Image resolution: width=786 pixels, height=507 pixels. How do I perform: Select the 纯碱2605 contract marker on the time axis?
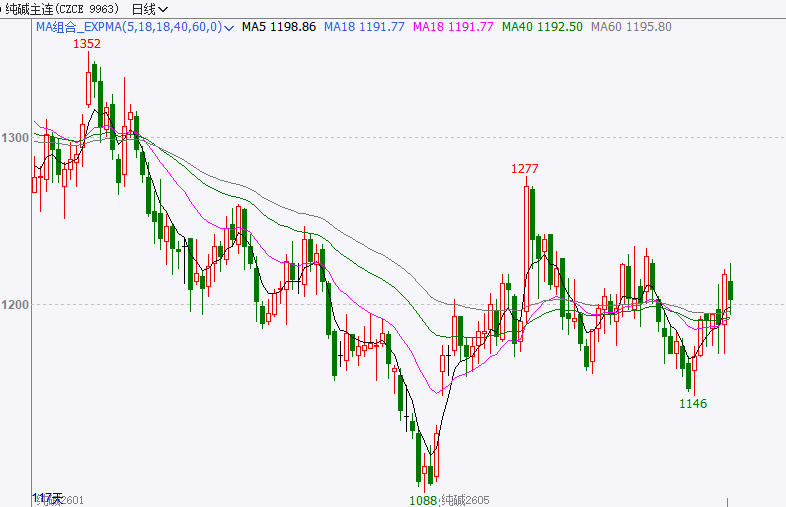466,499
